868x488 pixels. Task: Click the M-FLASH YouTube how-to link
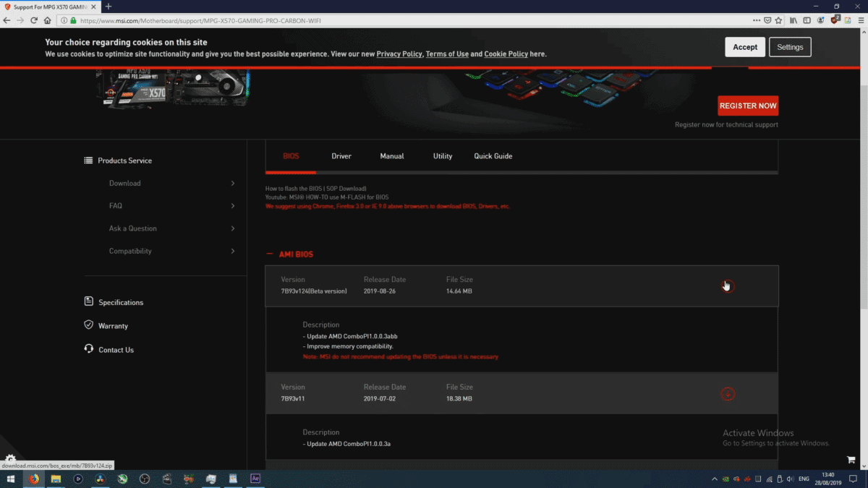pyautogui.click(x=327, y=197)
